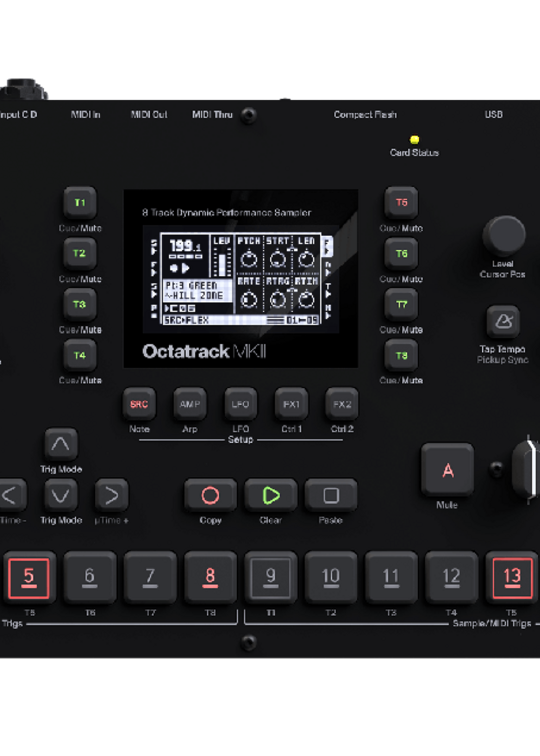Open the SRC parameter page

[139, 404]
